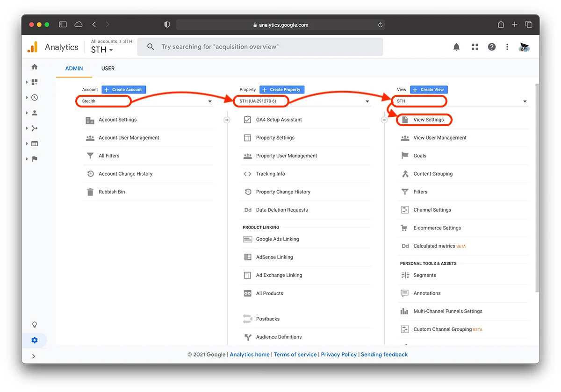Viewport: 561px width, 392px height.
Task: Click Safari's Share button
Action: click(501, 24)
